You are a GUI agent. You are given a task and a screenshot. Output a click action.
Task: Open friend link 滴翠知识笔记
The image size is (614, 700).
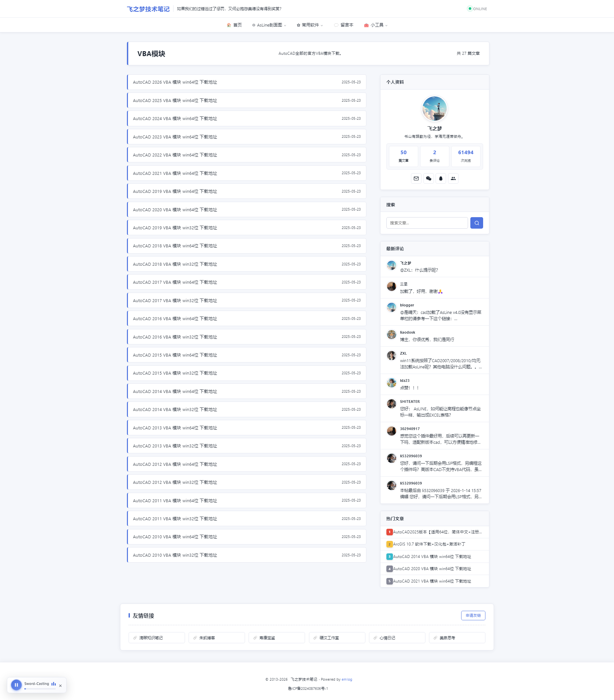tap(156, 638)
